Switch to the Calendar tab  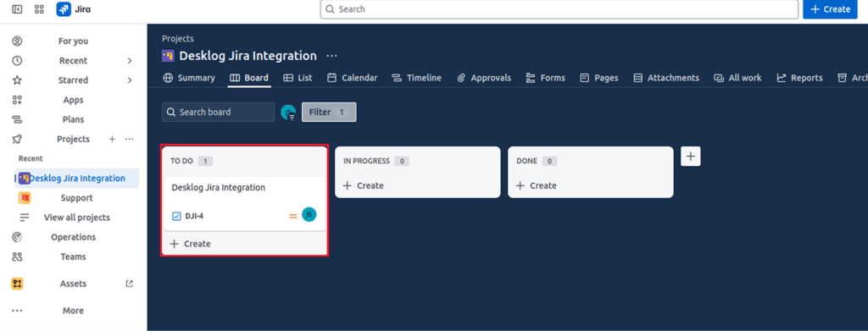[x=352, y=78]
